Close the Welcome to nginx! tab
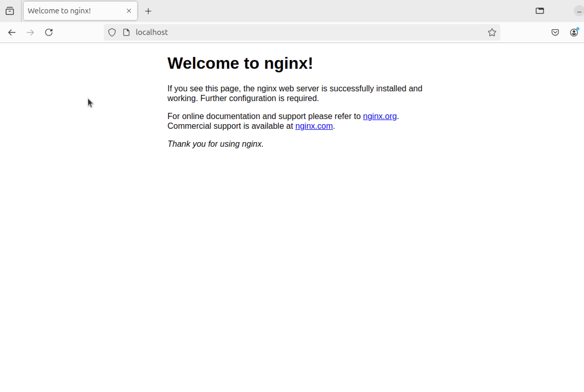Viewport: 584px width, 392px height. [x=129, y=11]
